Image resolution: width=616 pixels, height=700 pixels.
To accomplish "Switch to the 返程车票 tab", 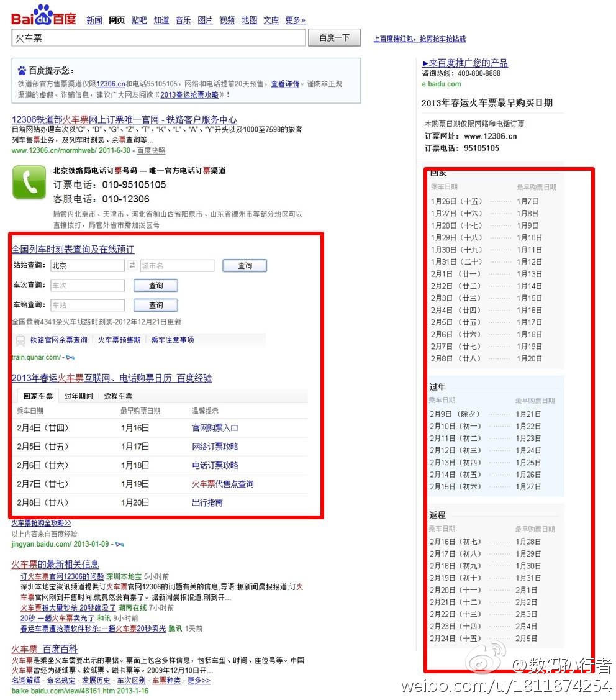I will [118, 396].
